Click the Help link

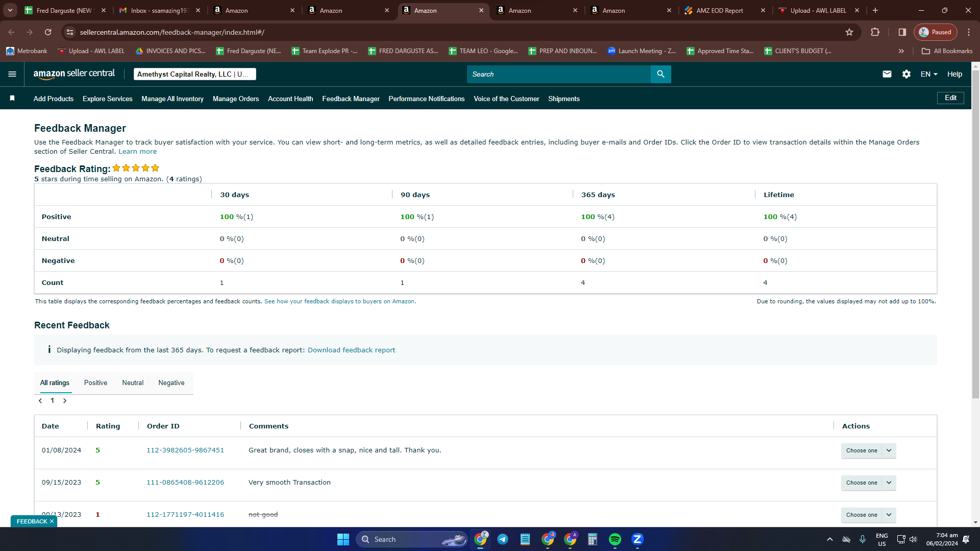(x=954, y=74)
